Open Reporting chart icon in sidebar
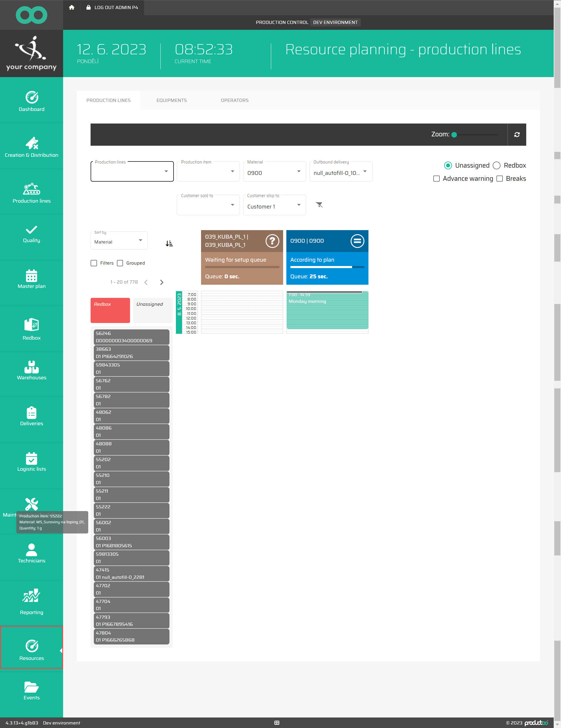Screen dimensions: 561x728 tap(31, 596)
